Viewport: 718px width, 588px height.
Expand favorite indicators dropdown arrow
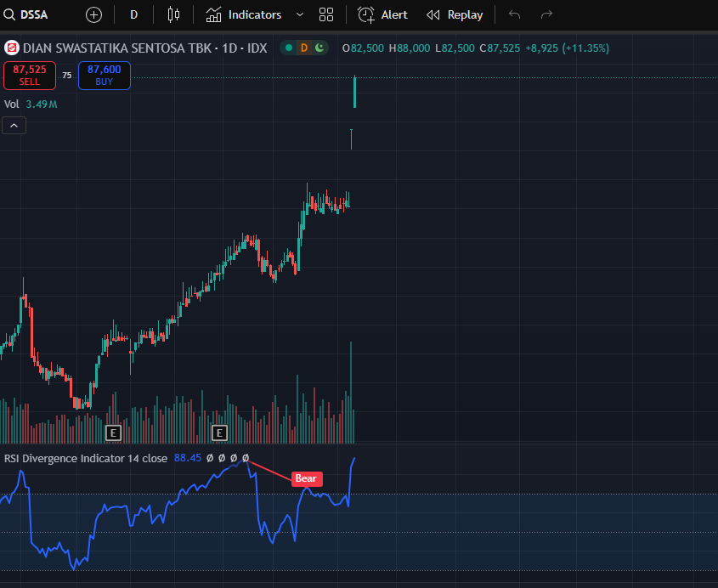(300, 14)
